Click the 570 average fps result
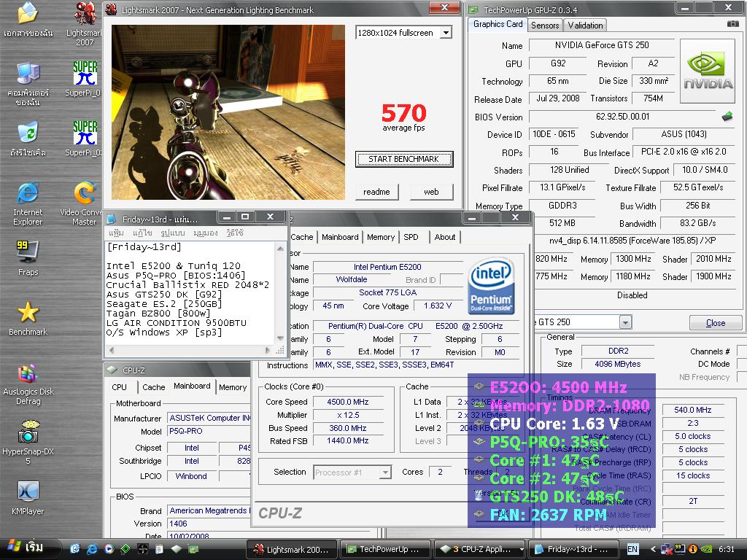 pyautogui.click(x=403, y=112)
